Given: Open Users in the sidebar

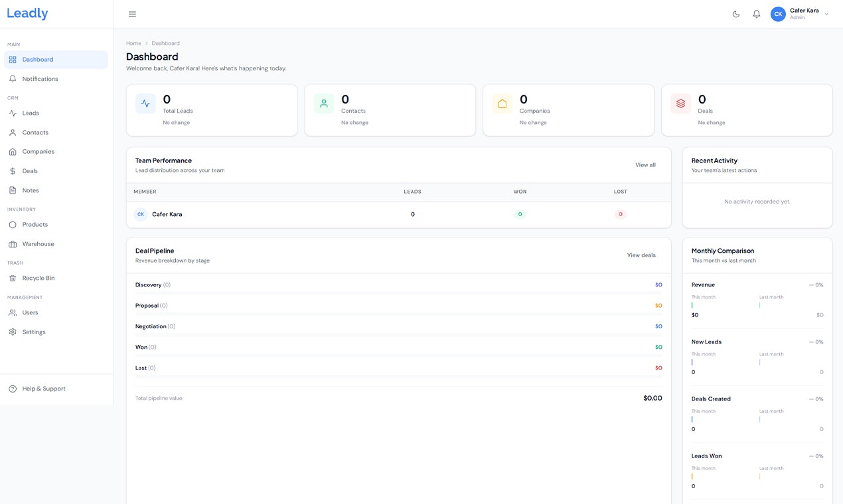Looking at the screenshot, I should tap(56, 313).
